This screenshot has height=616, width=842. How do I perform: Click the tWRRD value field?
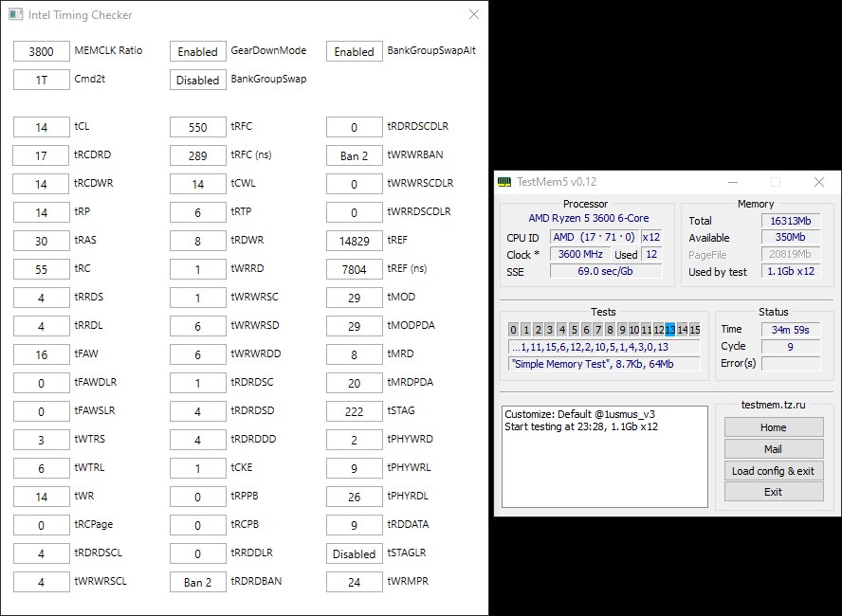(x=197, y=269)
